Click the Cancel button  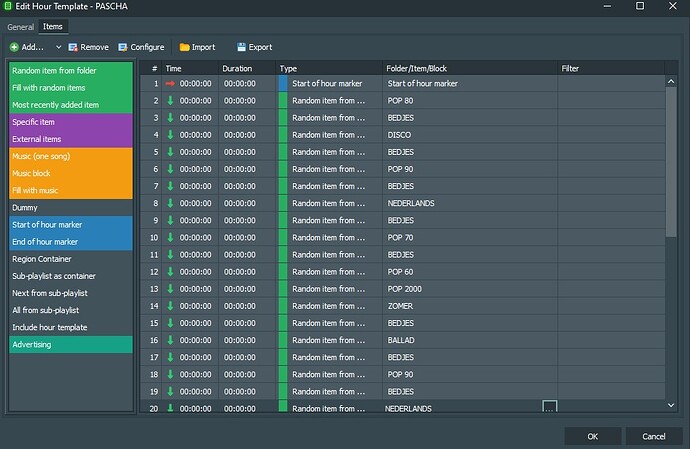click(x=653, y=436)
